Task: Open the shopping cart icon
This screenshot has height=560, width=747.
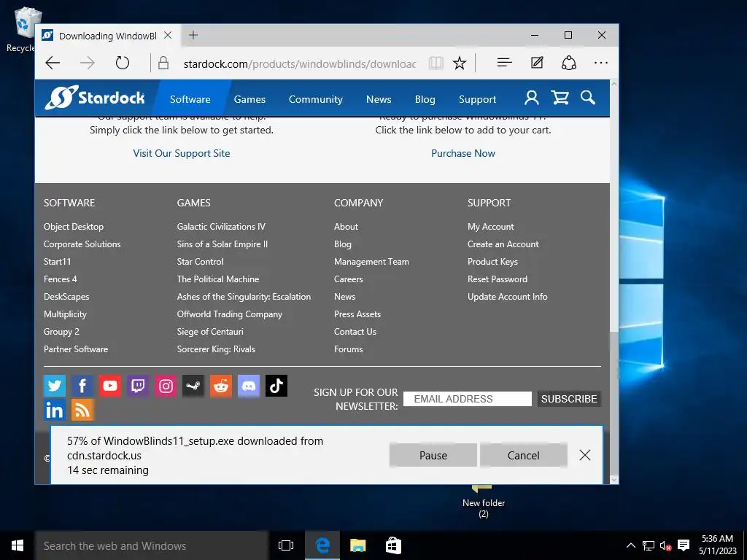Action: pos(560,98)
